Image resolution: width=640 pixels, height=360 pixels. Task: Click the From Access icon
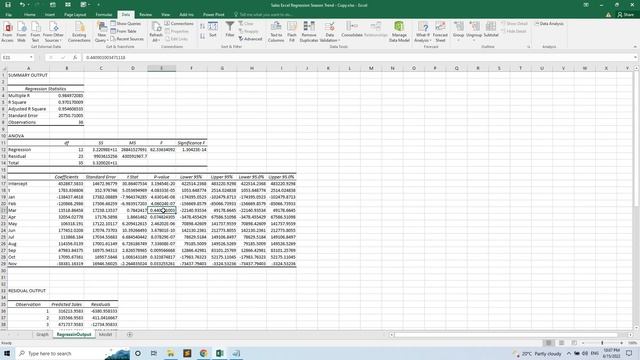[7, 32]
